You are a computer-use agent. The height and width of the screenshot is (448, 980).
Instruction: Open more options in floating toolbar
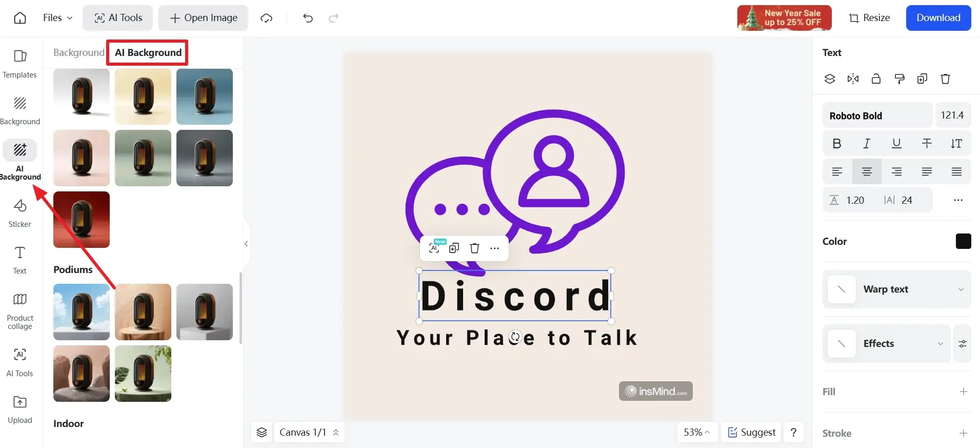(x=494, y=248)
